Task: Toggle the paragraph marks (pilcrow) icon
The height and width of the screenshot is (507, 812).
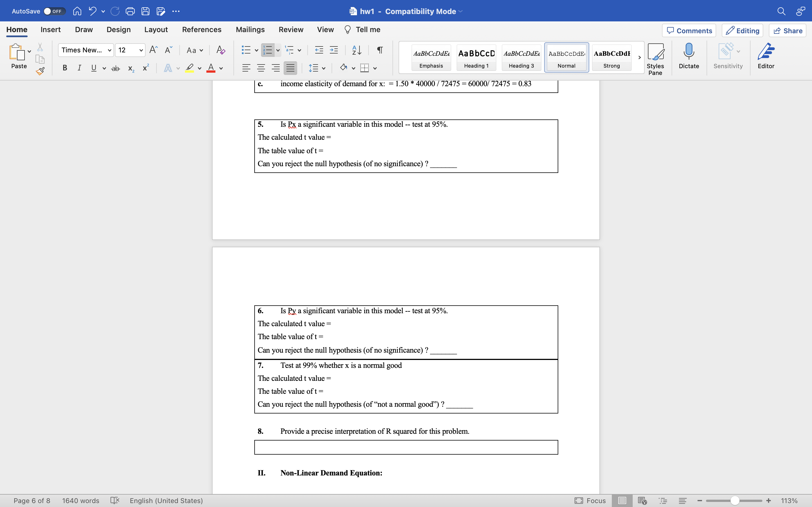Action: coord(380,50)
